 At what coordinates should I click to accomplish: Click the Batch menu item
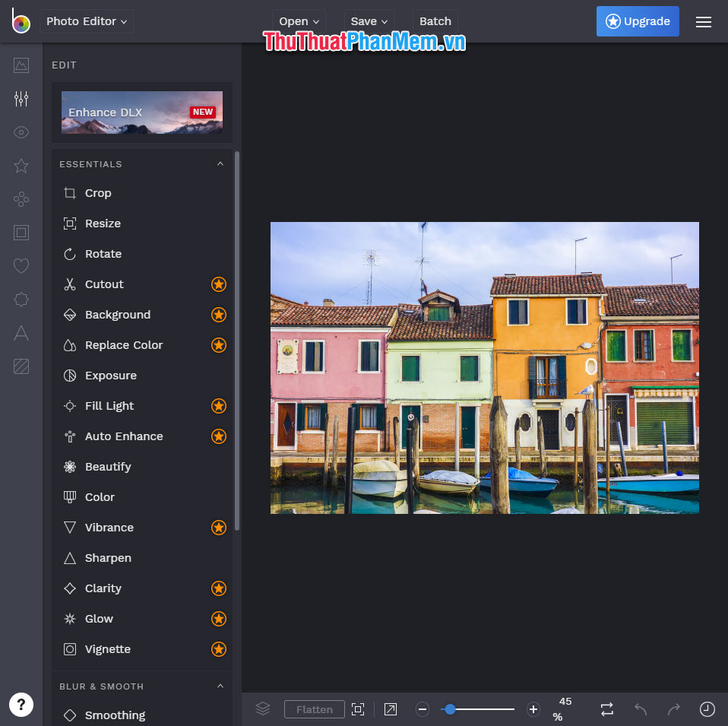pos(435,21)
